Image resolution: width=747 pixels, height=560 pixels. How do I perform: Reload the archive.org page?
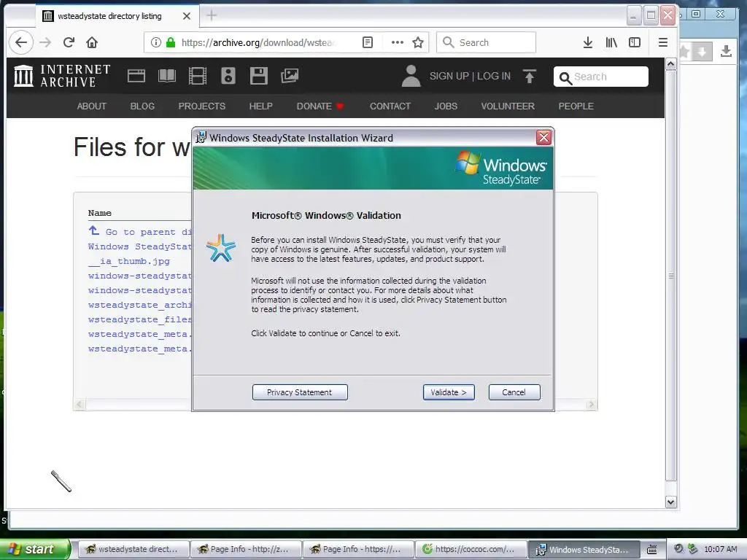point(69,42)
